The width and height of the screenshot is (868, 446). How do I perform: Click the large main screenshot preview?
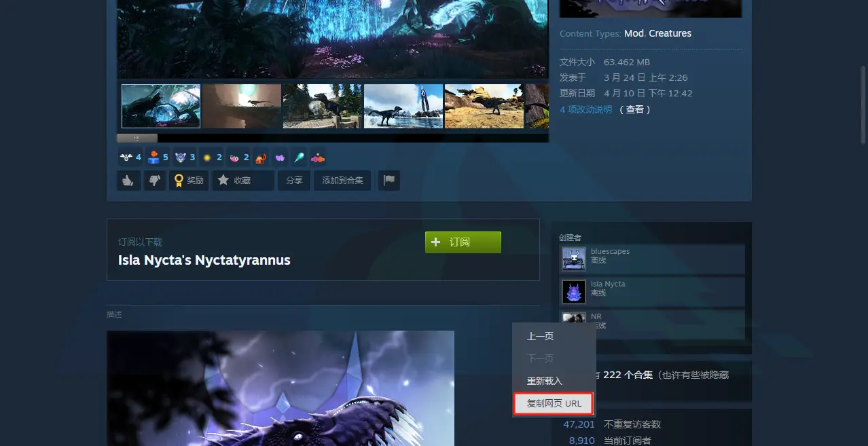pos(332,39)
